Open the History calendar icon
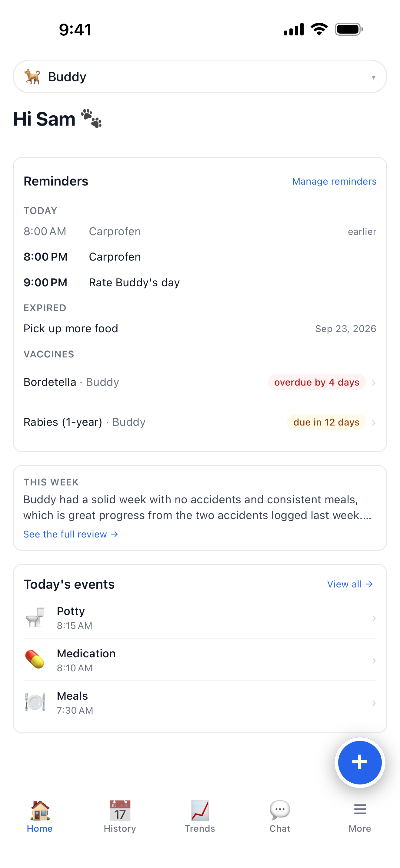Screen dimensions: 400x868 120,810
